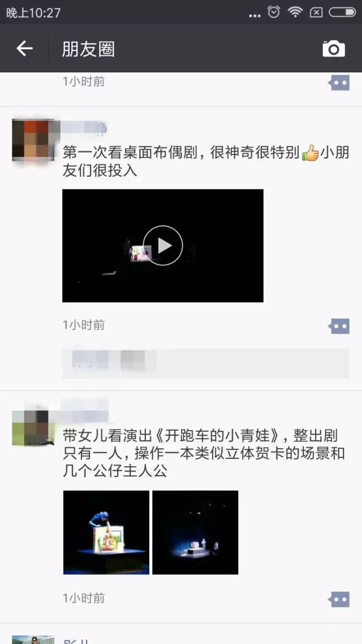Play the puppet show video
Image resolution: width=362 pixels, height=644 pixels.
[x=162, y=246]
